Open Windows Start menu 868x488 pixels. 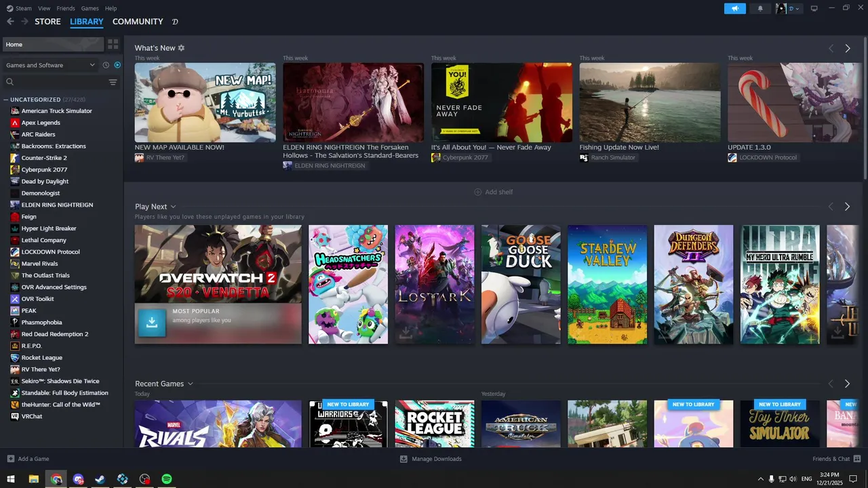(x=11, y=479)
